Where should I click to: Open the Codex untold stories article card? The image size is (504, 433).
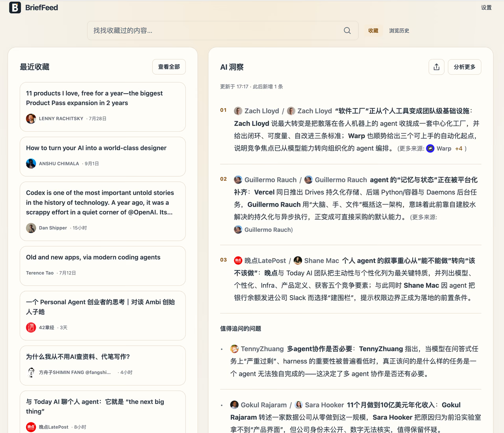[103, 211]
